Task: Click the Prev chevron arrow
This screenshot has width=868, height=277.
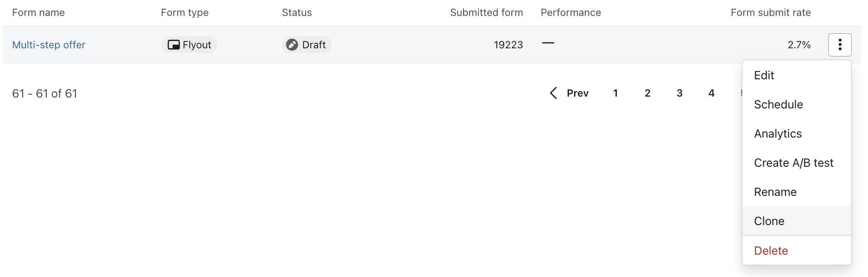Action: (x=554, y=93)
